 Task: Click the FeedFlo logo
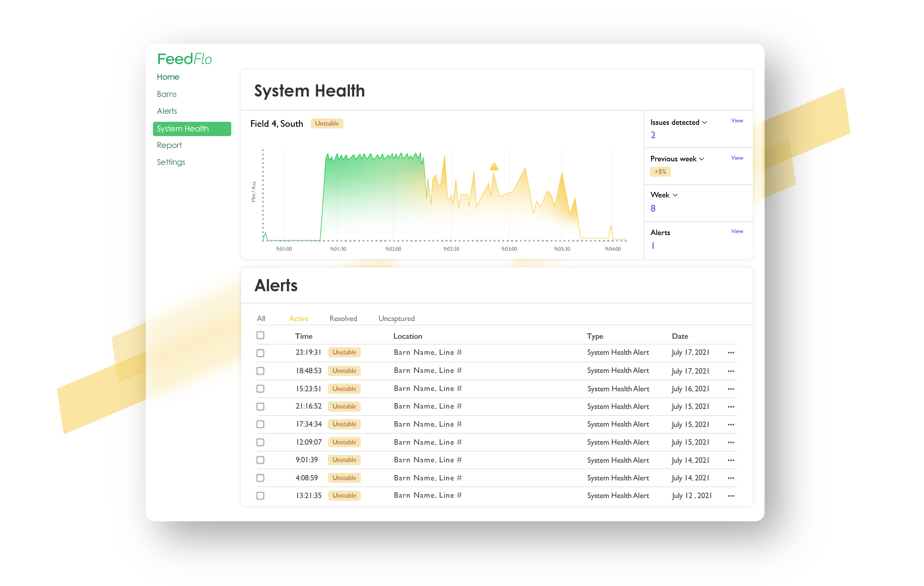click(x=185, y=58)
